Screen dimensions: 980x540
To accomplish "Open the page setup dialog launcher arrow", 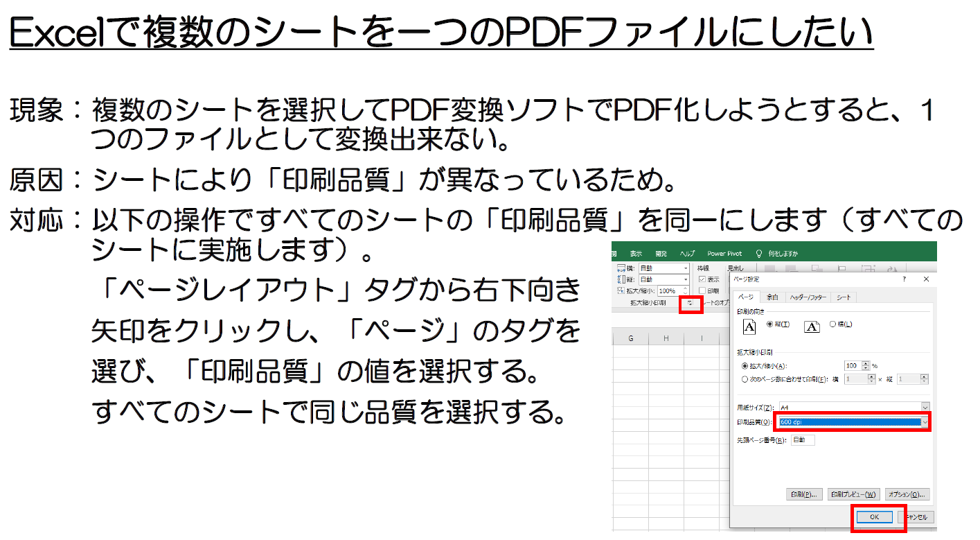I will 690,303.
